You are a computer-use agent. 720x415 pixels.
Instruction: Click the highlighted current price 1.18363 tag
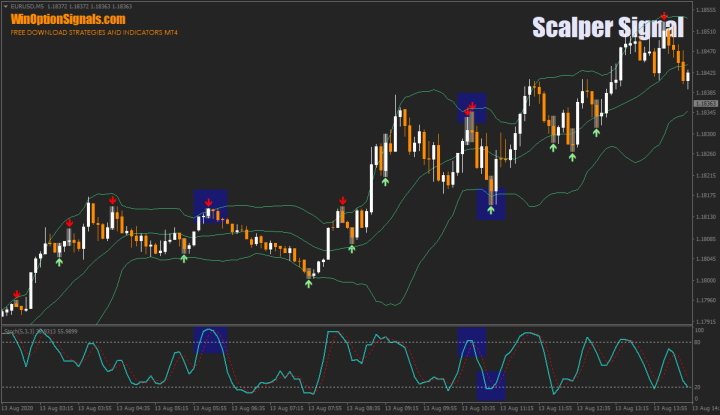[706, 104]
